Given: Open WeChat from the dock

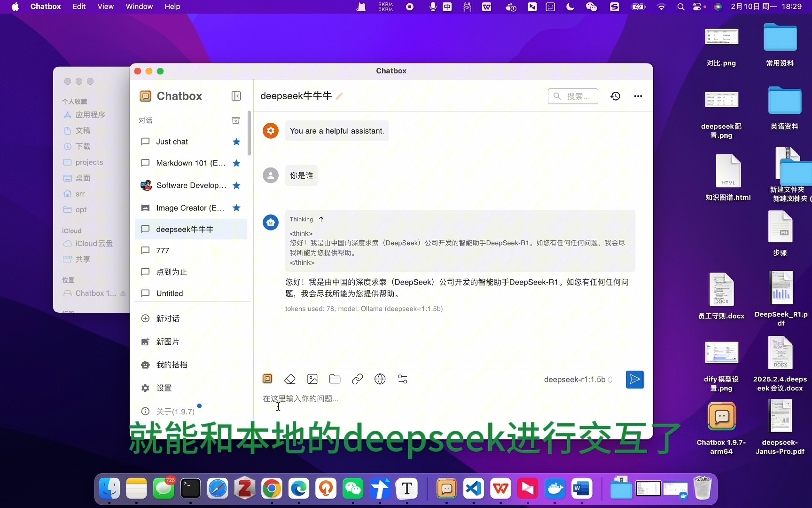Looking at the screenshot, I should coord(353,489).
